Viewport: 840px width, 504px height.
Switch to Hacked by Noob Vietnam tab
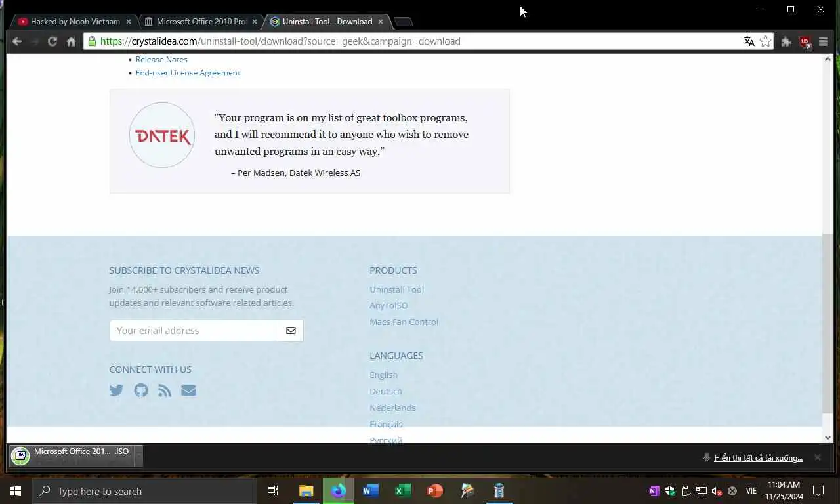click(x=74, y=22)
